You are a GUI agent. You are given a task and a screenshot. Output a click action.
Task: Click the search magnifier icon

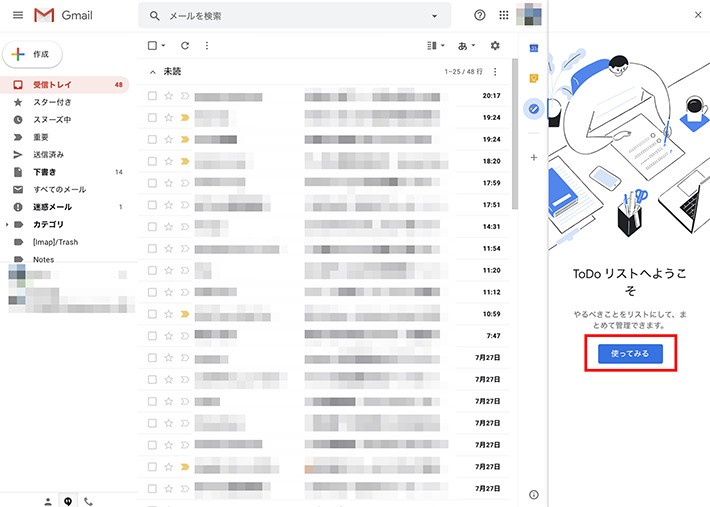(154, 16)
